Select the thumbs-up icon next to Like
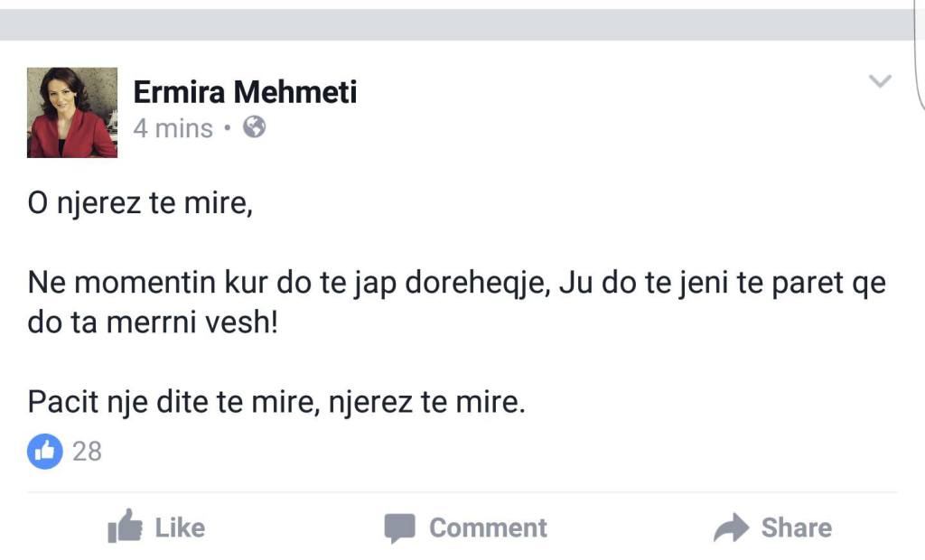The height and width of the screenshot is (560, 925). pyautogui.click(x=130, y=527)
